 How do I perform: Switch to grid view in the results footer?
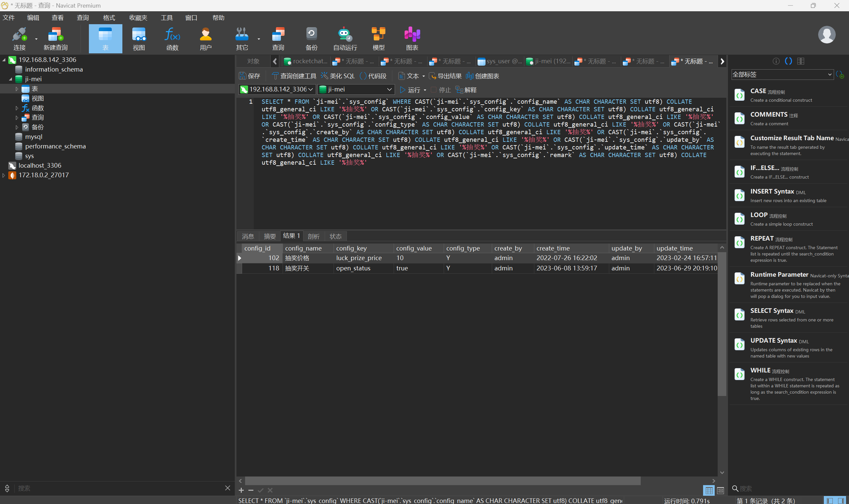(709, 490)
